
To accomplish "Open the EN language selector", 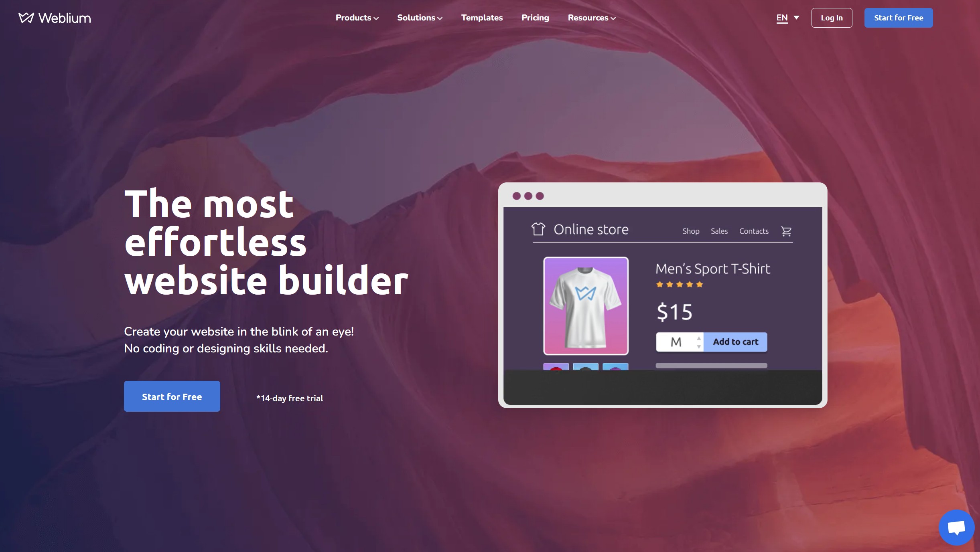I will 787,18.
